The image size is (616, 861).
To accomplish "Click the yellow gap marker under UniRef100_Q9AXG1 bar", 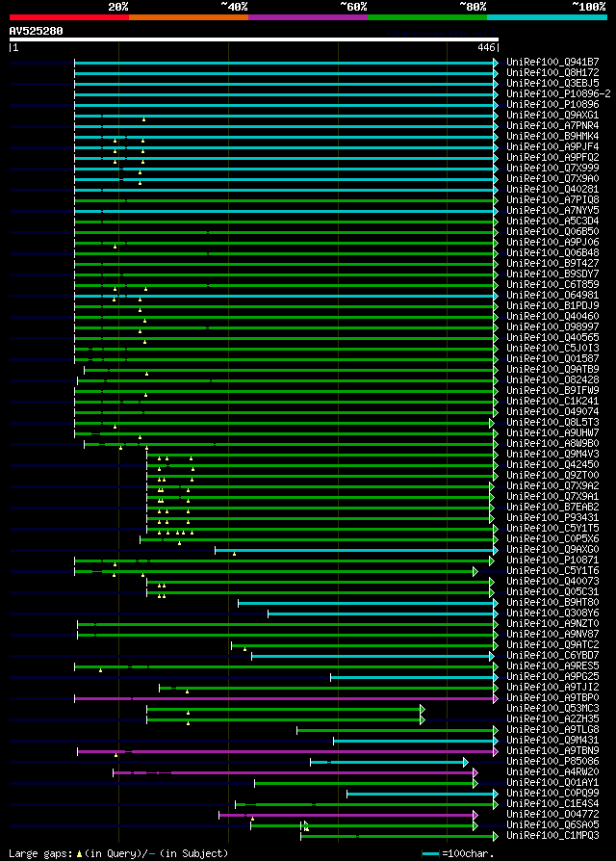I will [x=143, y=119].
